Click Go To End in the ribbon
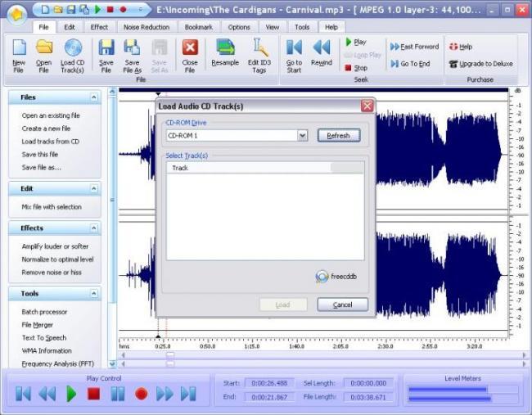Screen dimensions: 532x415 pyautogui.click(x=410, y=64)
